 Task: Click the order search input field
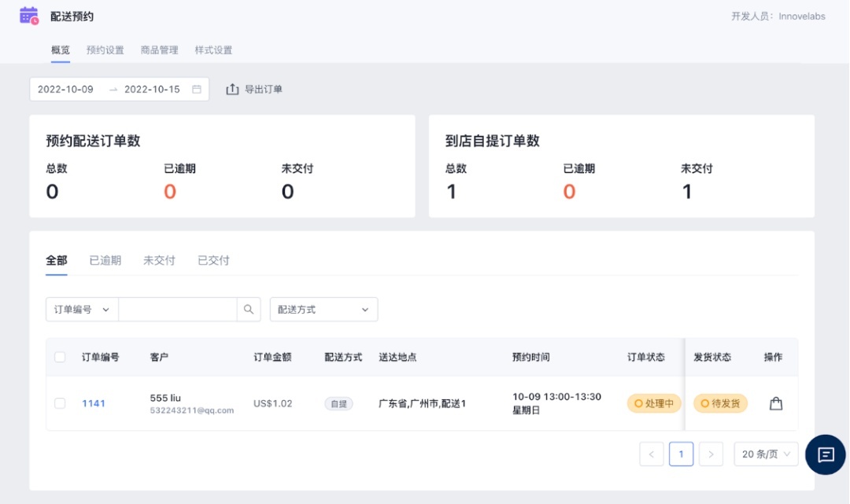(177, 310)
